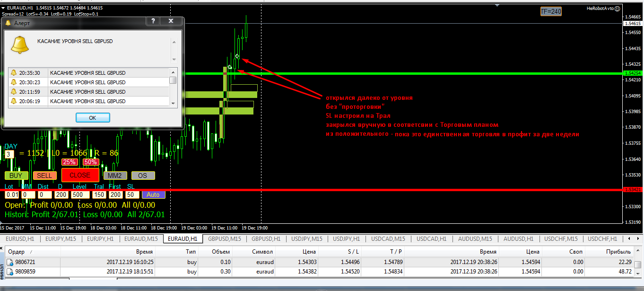Switch to the EURAUD,M15 chart tab
The height and width of the screenshot is (291, 644).
[x=141, y=238]
